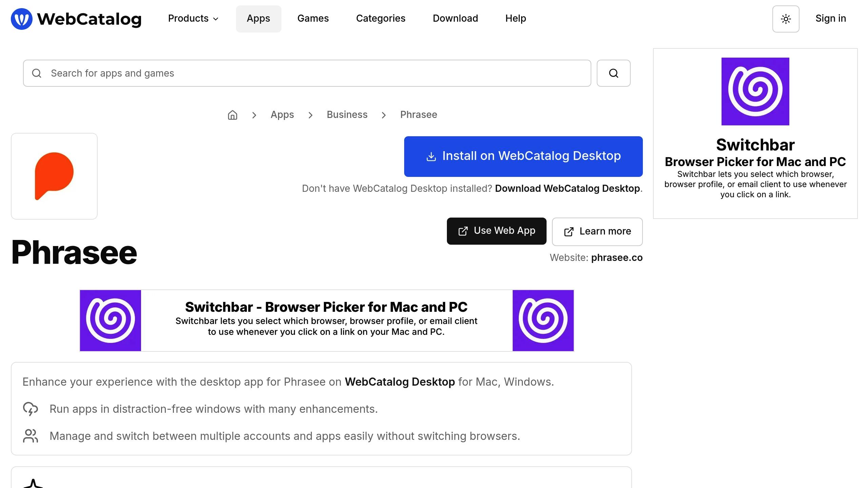Open Download WebCatalog Desktop link
This screenshot has height=488, width=868.
point(567,189)
